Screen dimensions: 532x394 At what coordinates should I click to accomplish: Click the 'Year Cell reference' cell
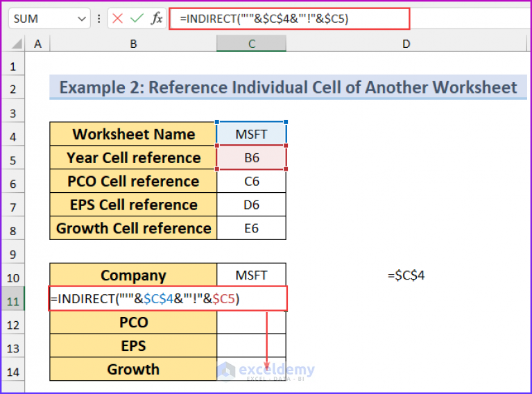(x=133, y=157)
